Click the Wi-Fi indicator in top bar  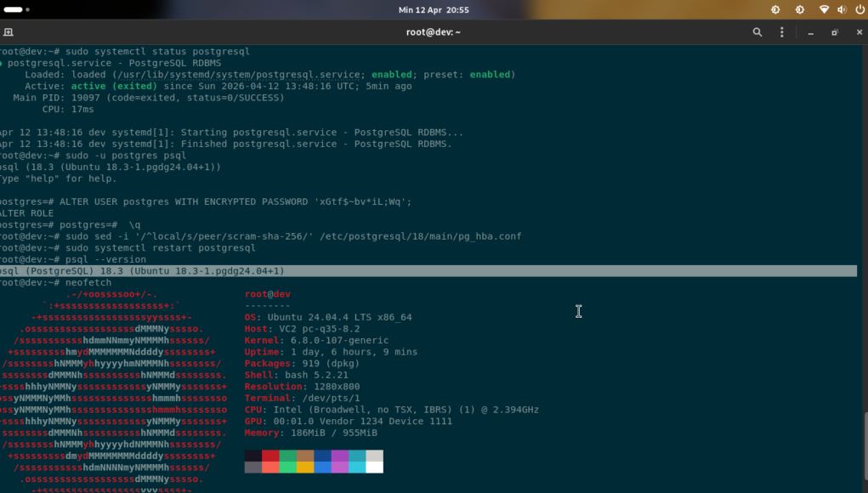click(824, 9)
